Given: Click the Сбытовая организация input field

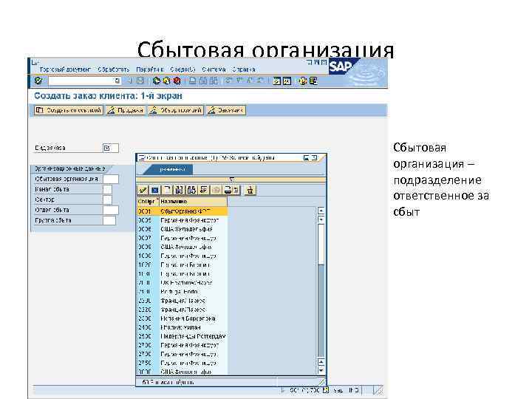Looking at the screenshot, I should tap(111, 179).
